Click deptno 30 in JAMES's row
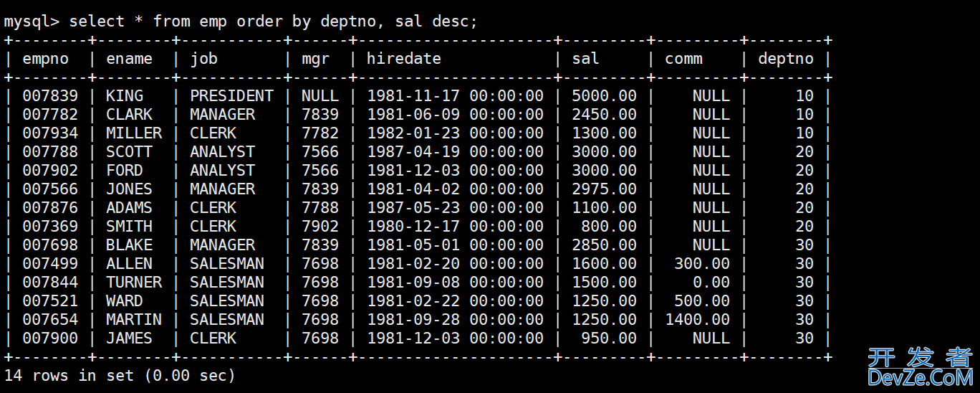 (804, 338)
